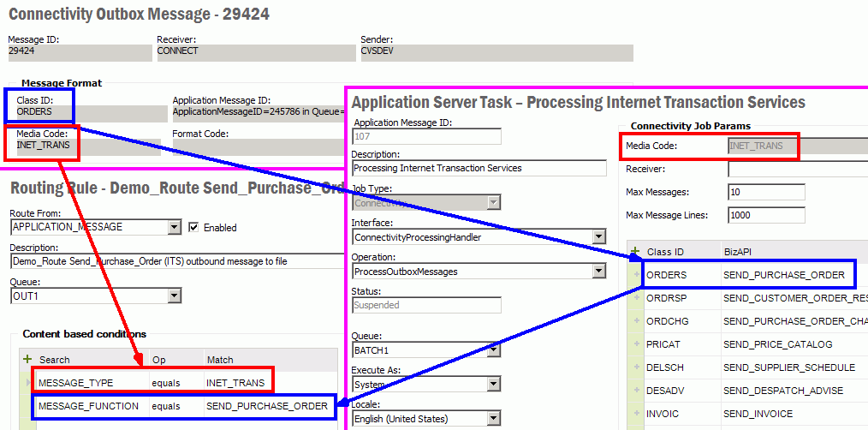Expand the Interface ConnectivityProcessingHandler dropdown
Screen dimensions: 868x430
(598, 236)
